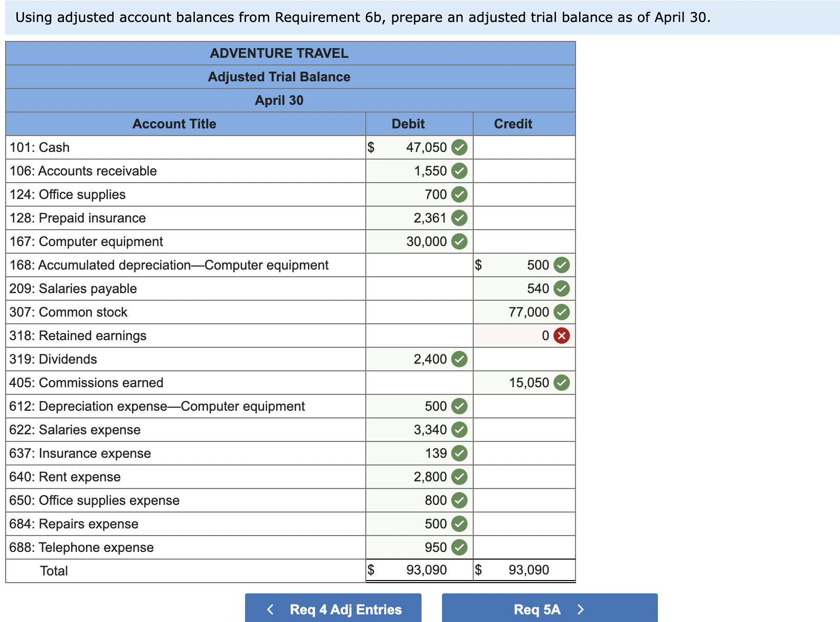This screenshot has width=840, height=622.
Task: Click the checkmark next to Accounts receivable
Action: [459, 171]
